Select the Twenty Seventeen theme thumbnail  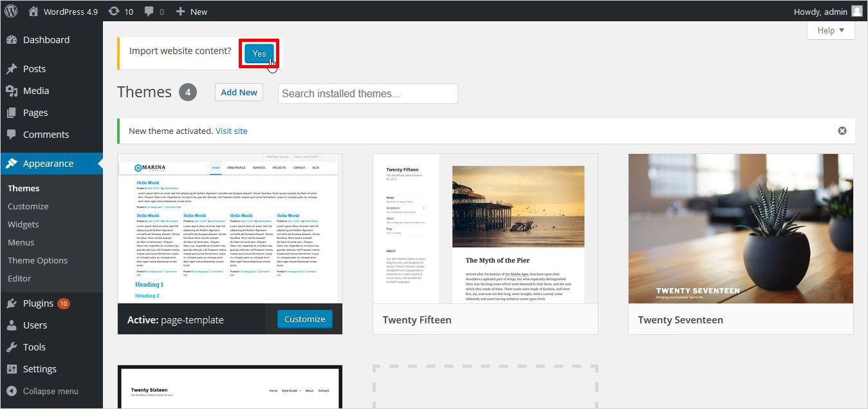(x=741, y=229)
